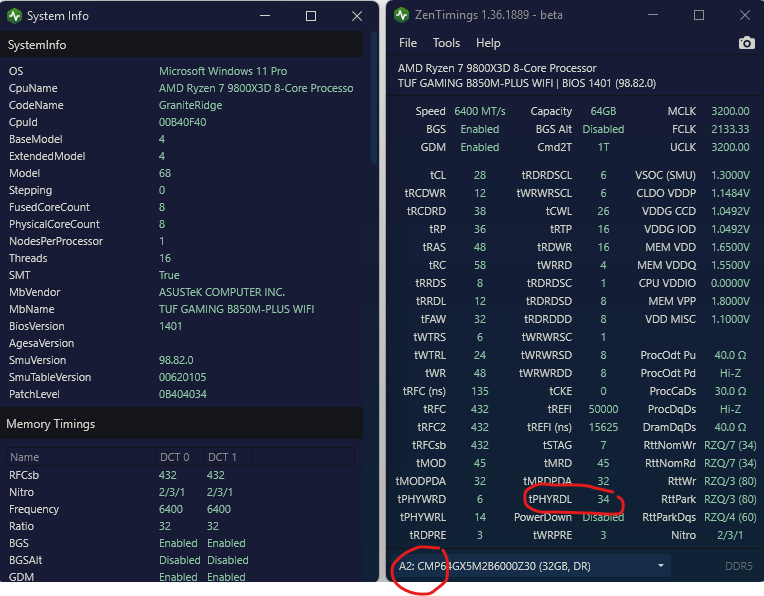This screenshot has width=764, height=596.
Task: Click the MEM VDDQ value '1.5500V'
Action: (x=730, y=265)
